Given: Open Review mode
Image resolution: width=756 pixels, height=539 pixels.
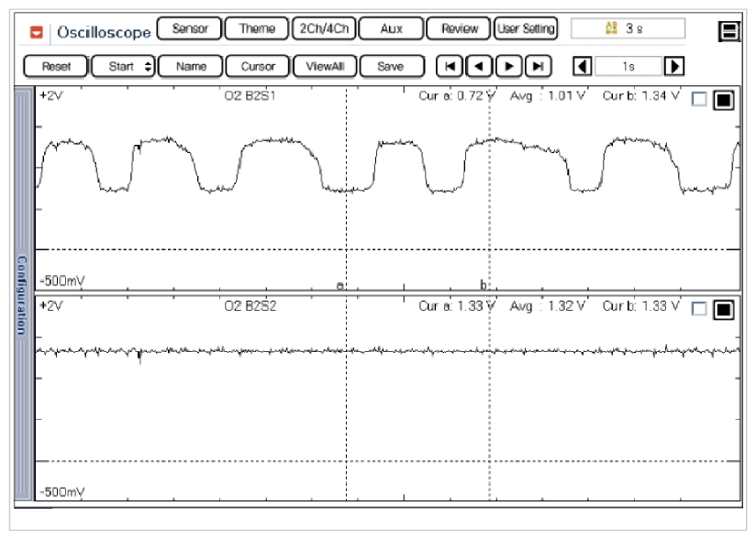Looking at the screenshot, I should click(459, 28).
